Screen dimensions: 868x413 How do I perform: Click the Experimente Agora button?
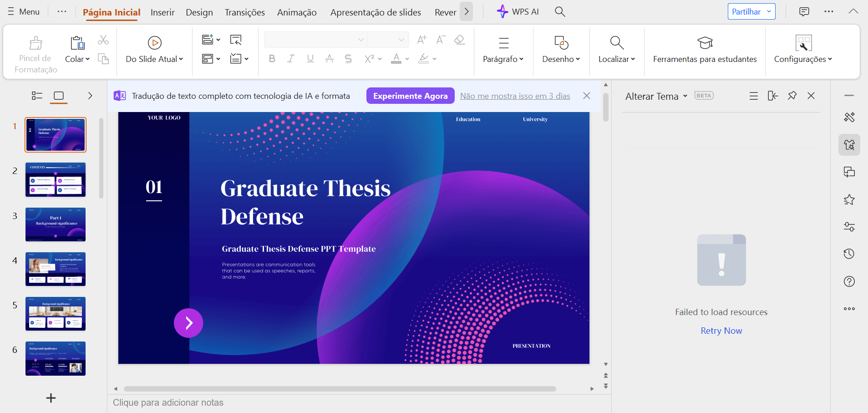[x=410, y=96]
